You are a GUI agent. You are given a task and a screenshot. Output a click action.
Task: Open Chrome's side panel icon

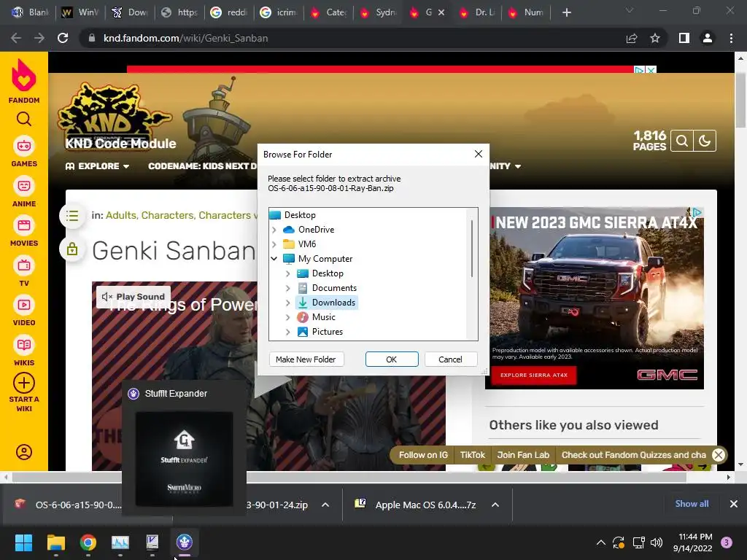point(684,38)
